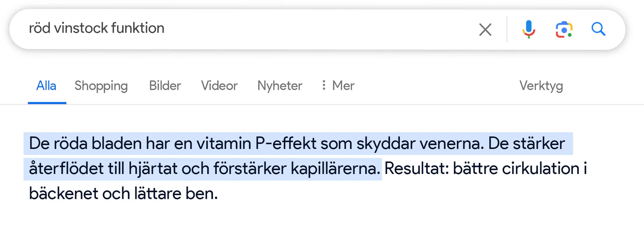This screenshot has width=644, height=230.
Task: Start voice search with microphone icon
Action: click(x=528, y=29)
